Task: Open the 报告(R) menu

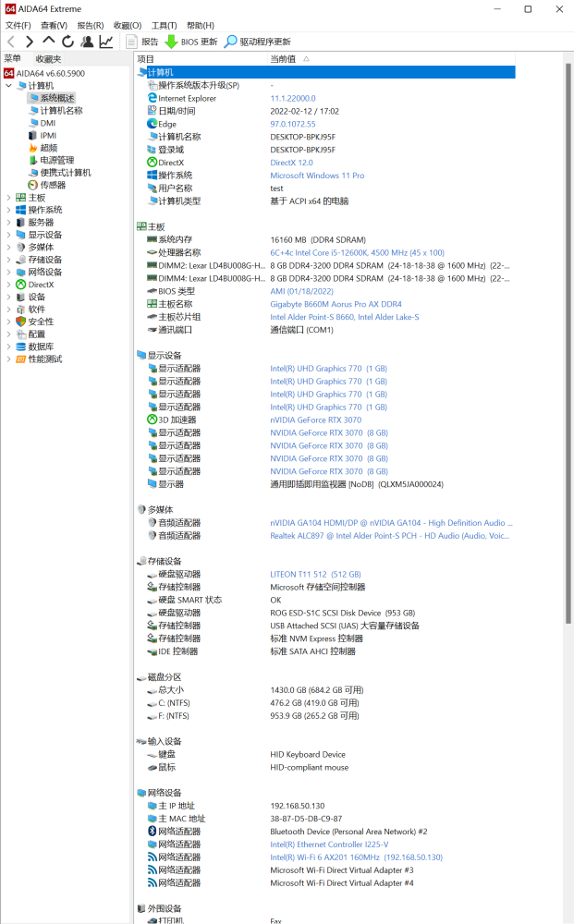Action: click(x=91, y=25)
